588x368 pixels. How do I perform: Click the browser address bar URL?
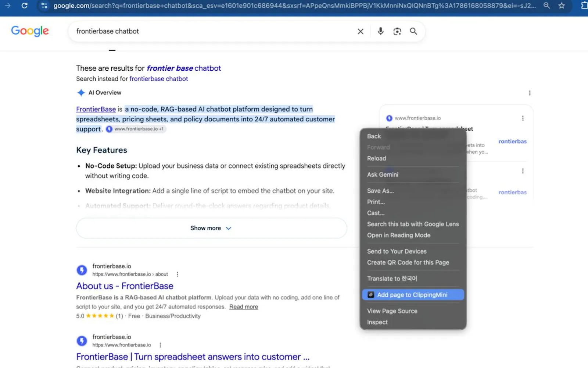294,6
